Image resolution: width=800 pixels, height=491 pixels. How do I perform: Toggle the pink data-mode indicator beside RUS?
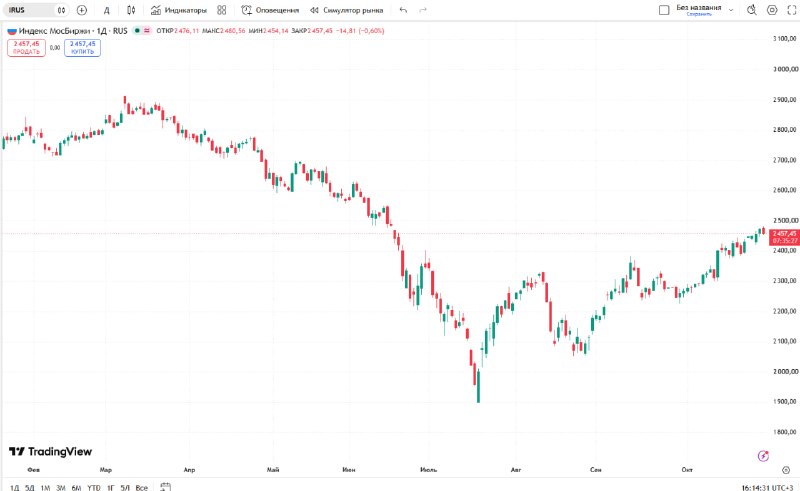click(147, 31)
